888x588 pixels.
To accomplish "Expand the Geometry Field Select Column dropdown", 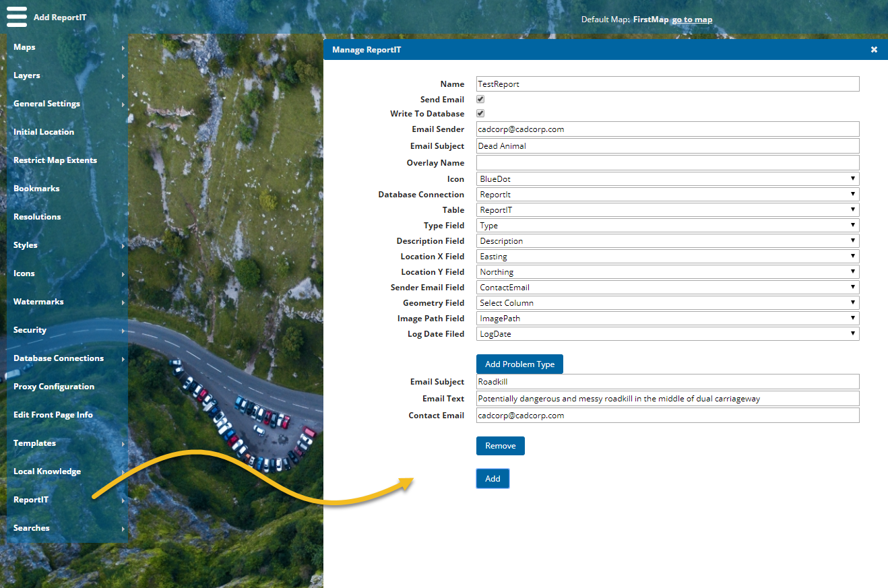I will point(667,303).
